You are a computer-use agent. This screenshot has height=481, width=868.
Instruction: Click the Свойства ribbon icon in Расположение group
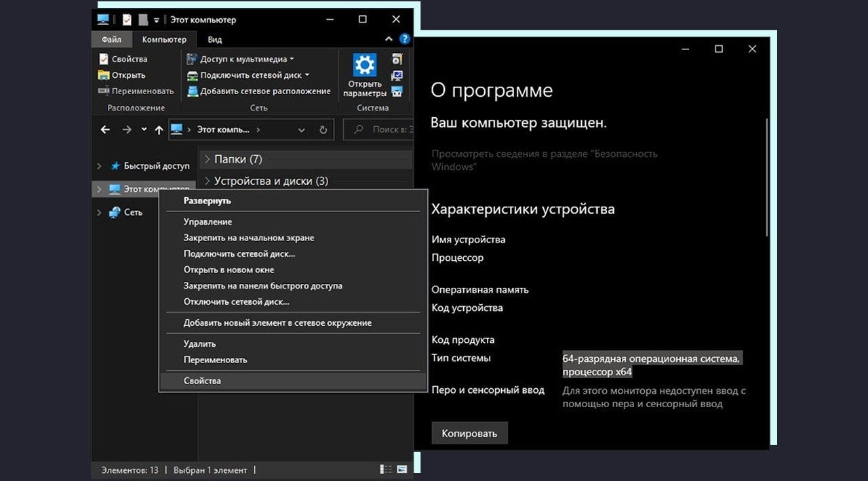click(104, 59)
